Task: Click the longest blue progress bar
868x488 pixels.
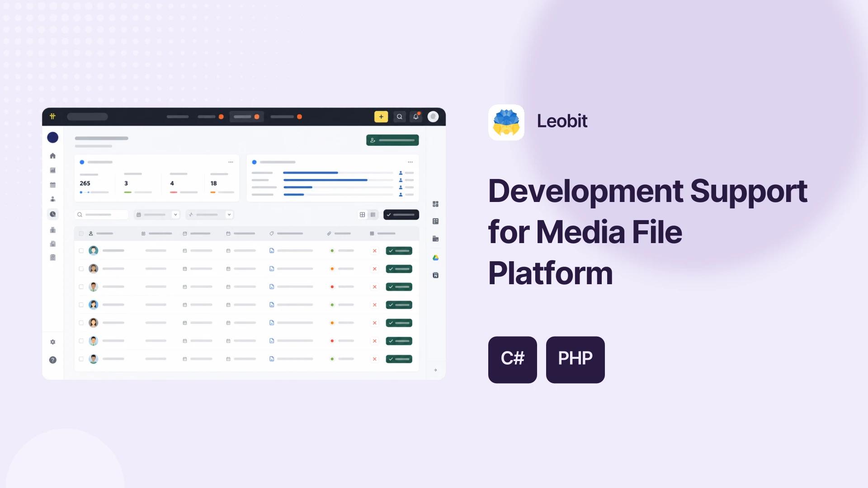Action: coord(325,180)
